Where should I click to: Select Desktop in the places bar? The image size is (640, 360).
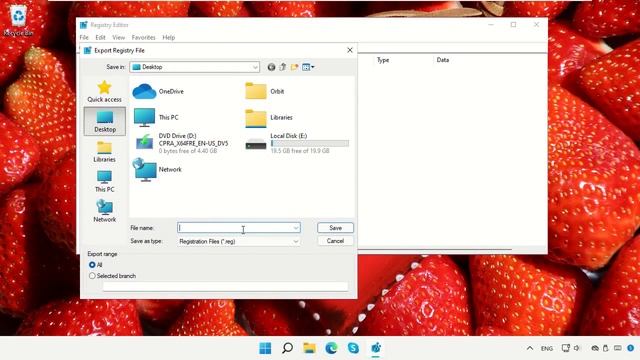click(104, 121)
